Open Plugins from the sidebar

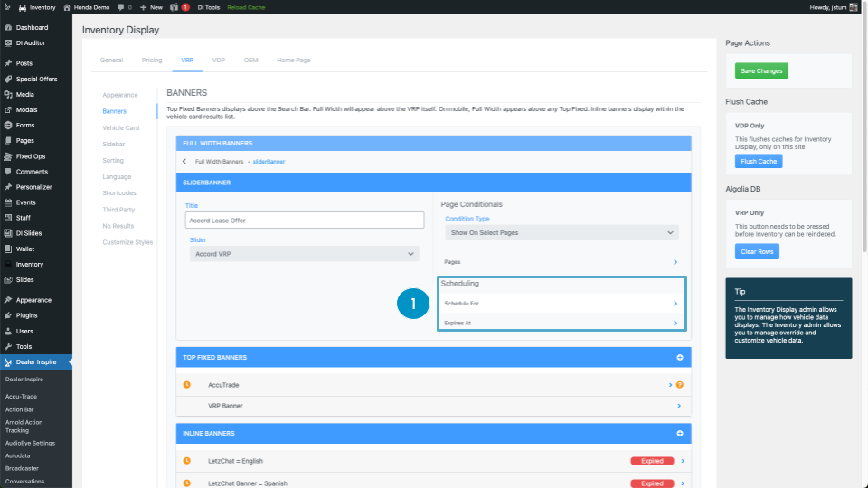tap(26, 315)
